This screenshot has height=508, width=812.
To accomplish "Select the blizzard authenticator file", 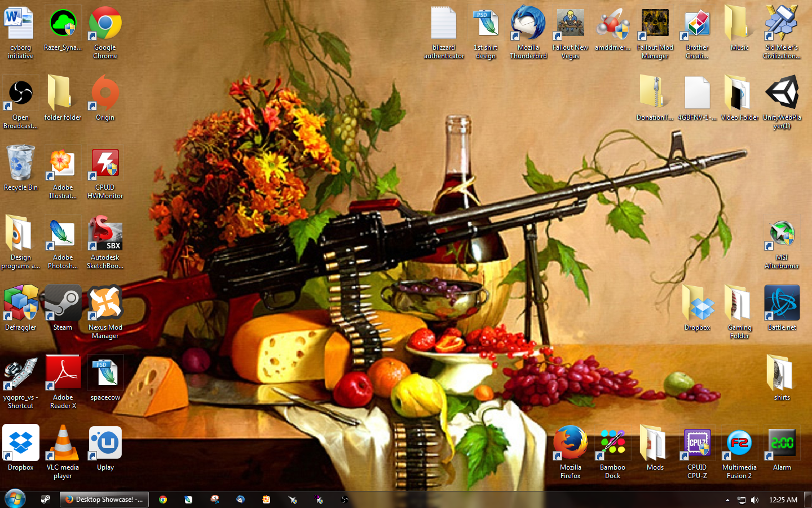I will pos(444,33).
